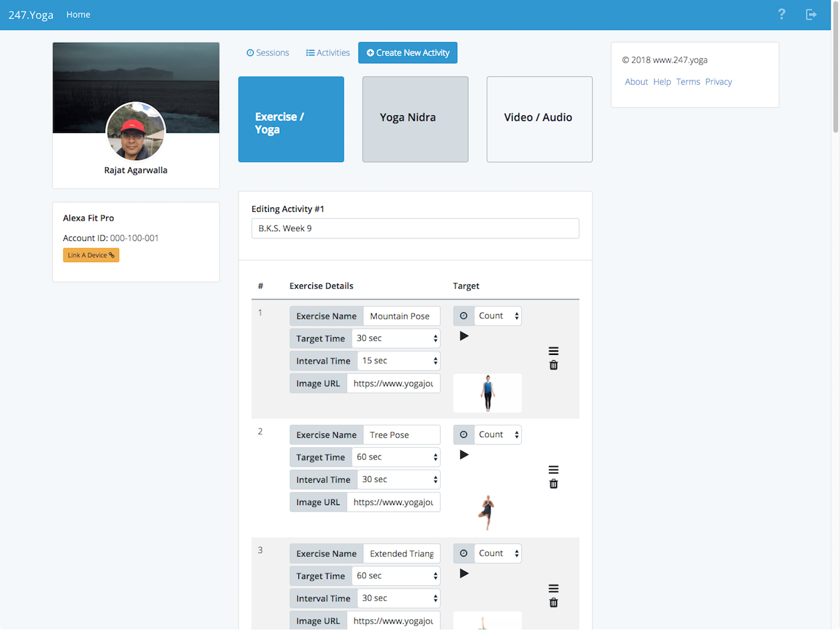This screenshot has width=840, height=644.
Task: Click the Link A Device button
Action: pos(91,255)
